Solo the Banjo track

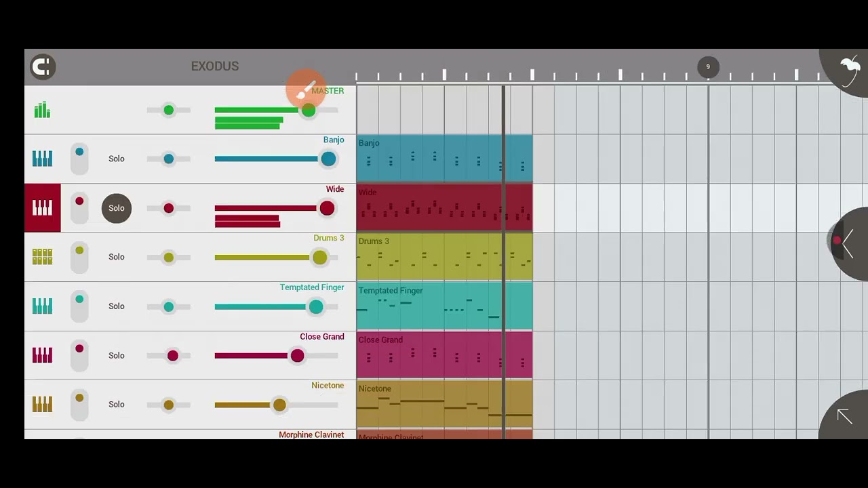point(117,159)
